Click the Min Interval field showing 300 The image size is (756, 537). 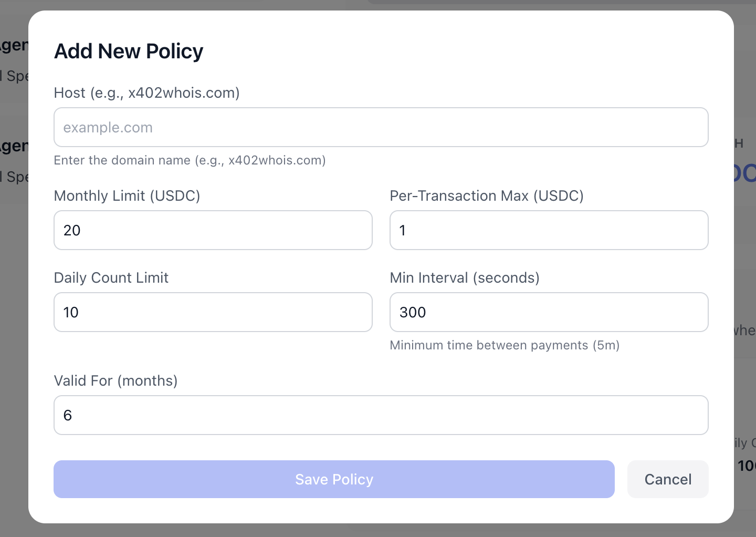pyautogui.click(x=549, y=312)
